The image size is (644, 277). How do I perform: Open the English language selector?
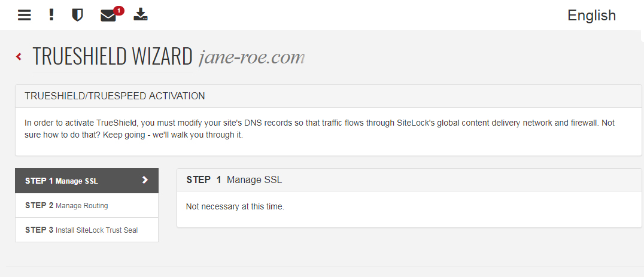(x=591, y=15)
